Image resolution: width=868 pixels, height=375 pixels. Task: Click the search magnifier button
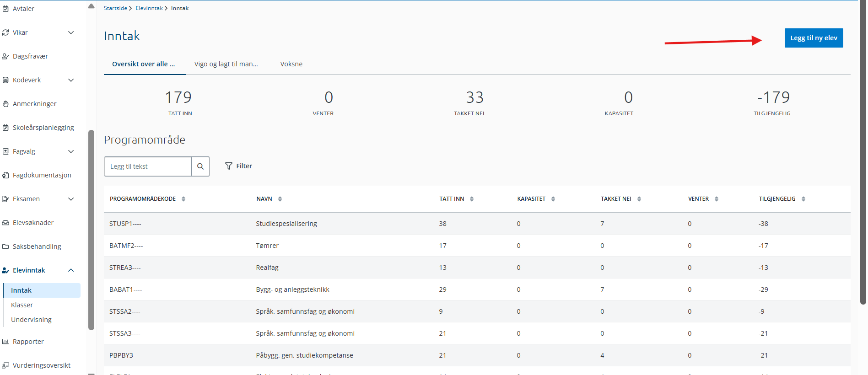point(200,166)
